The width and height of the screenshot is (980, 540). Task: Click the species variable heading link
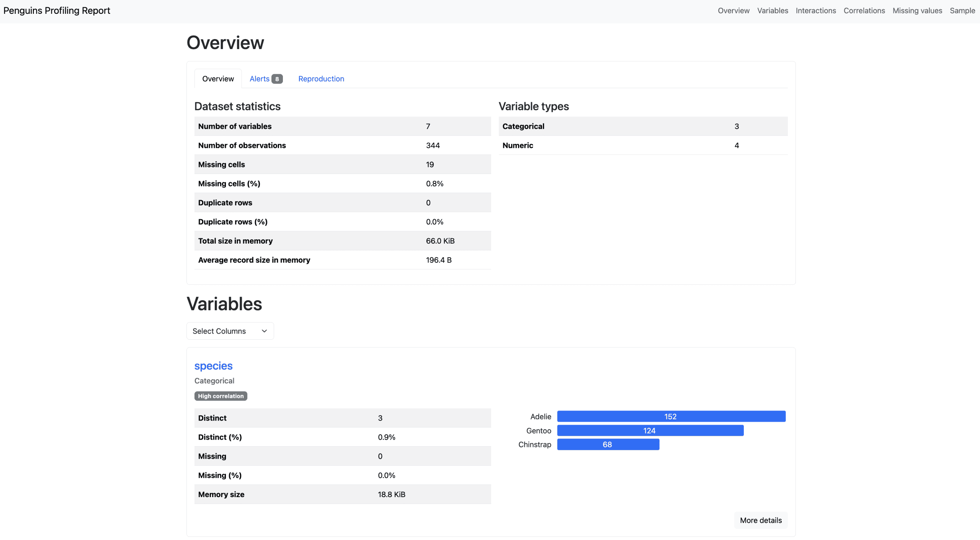click(213, 366)
